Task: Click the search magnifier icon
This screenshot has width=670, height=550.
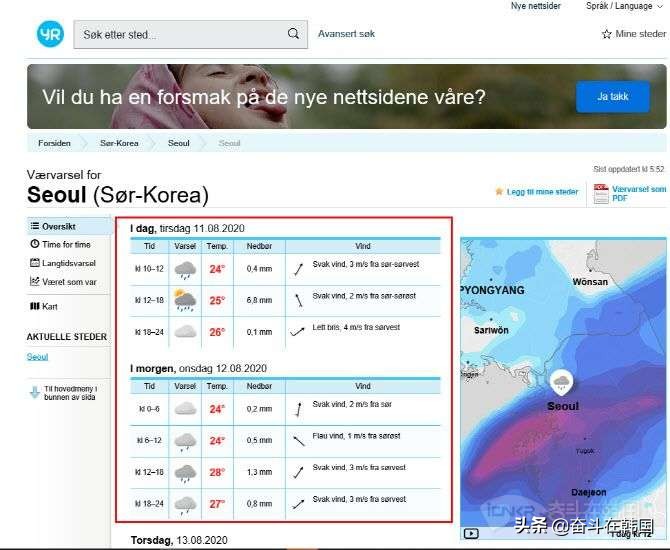Action: coord(293,33)
